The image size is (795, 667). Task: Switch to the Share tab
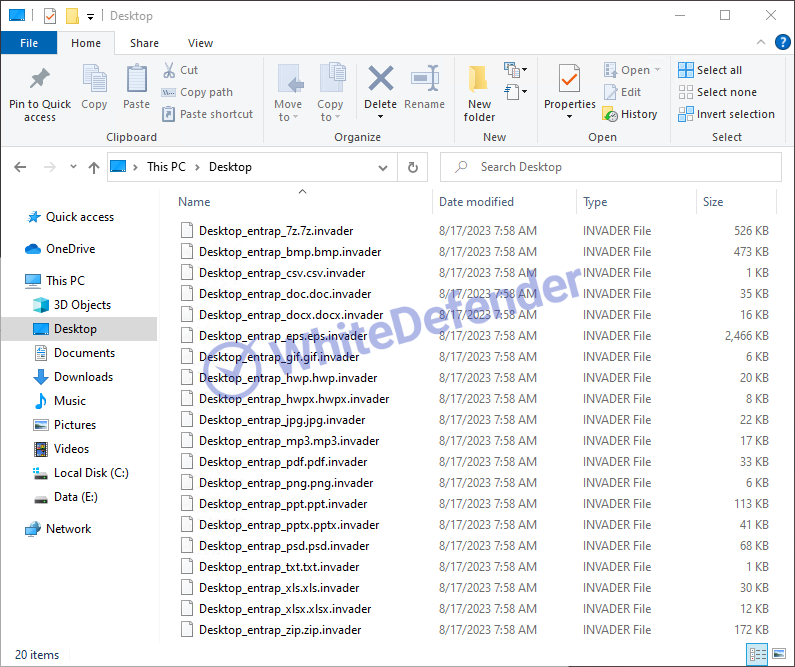pyautogui.click(x=144, y=43)
